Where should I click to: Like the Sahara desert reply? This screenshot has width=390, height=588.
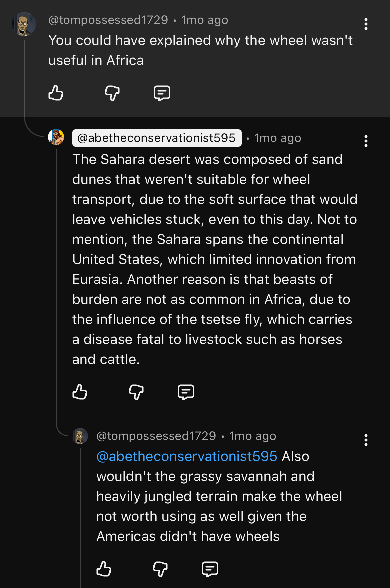point(80,392)
